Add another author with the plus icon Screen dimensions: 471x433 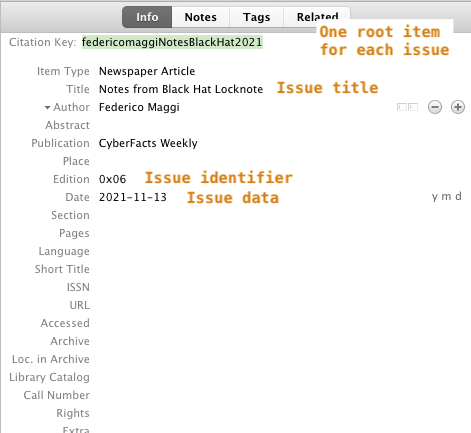click(458, 107)
